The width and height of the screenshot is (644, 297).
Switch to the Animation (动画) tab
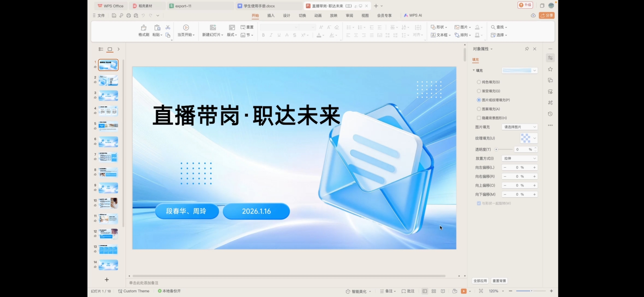[x=318, y=15]
